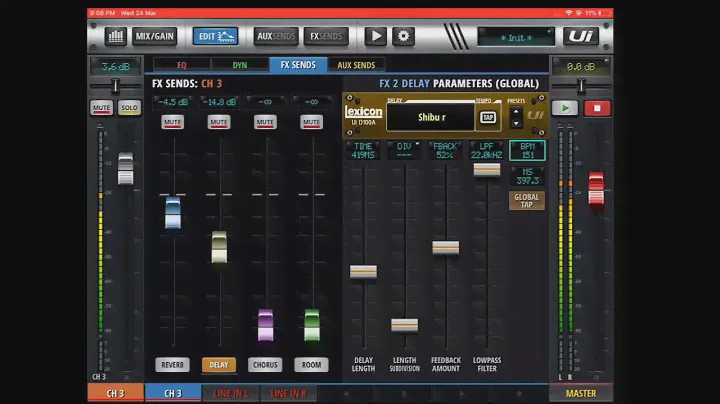The height and width of the screenshot is (404, 720).
Task: Switch to the EQ tab
Action: 181,65
